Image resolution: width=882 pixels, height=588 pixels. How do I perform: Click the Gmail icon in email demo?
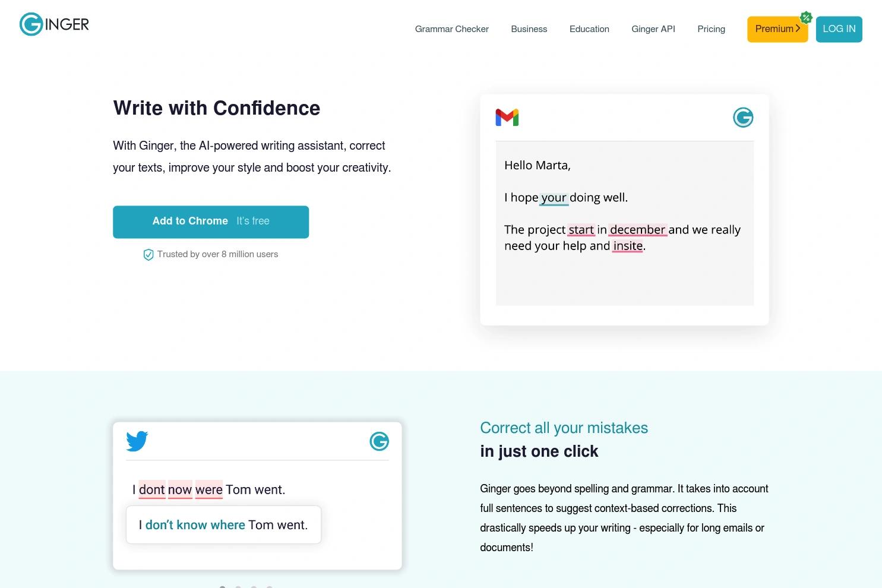507,118
